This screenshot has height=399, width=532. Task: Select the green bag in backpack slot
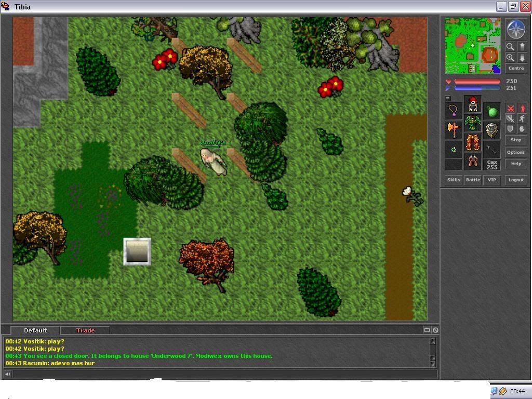click(492, 111)
